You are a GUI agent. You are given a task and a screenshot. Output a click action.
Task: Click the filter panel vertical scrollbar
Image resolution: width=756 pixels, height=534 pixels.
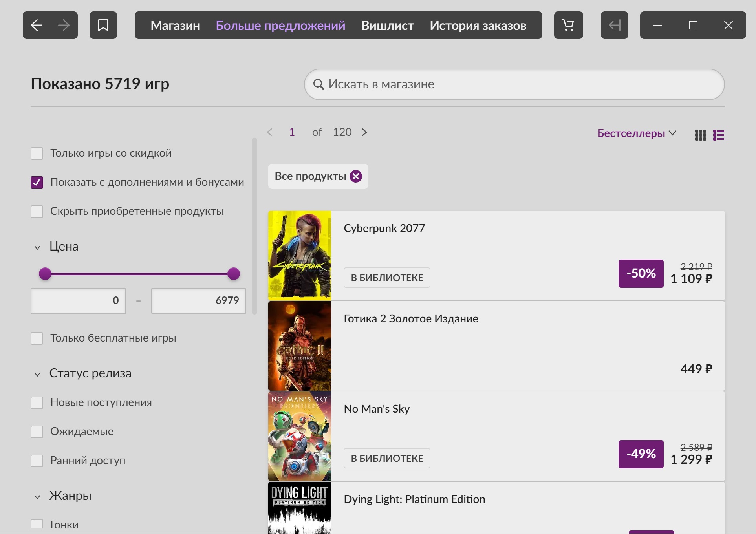pyautogui.click(x=254, y=226)
